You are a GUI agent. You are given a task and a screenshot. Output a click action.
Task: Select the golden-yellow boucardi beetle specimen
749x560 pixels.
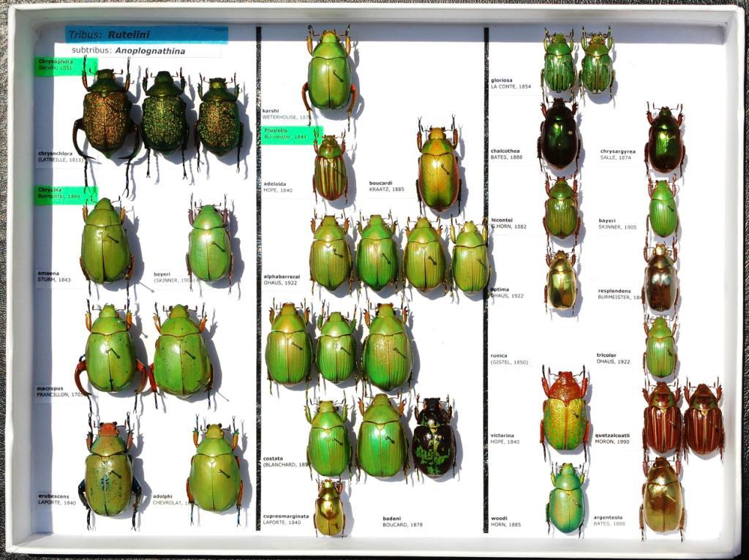coord(438,168)
